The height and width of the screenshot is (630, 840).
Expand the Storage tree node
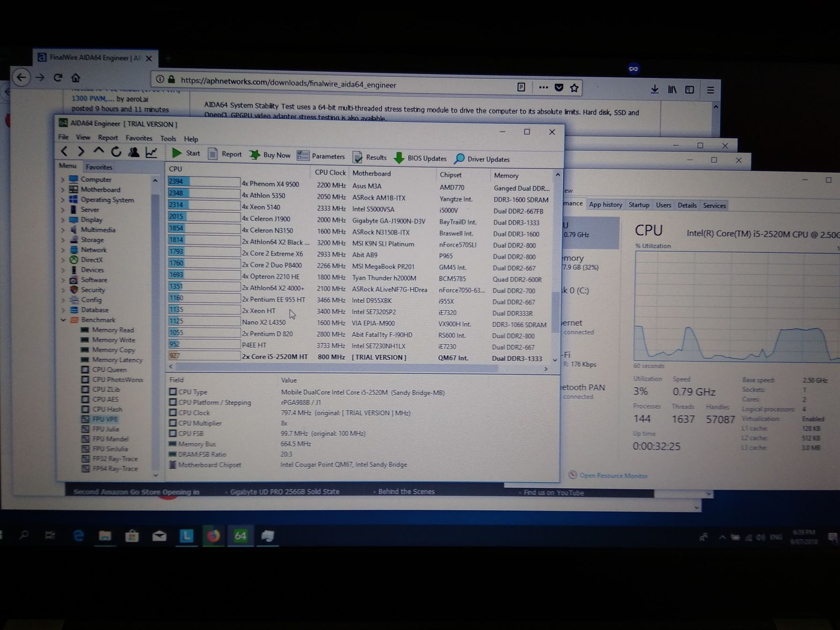click(63, 240)
